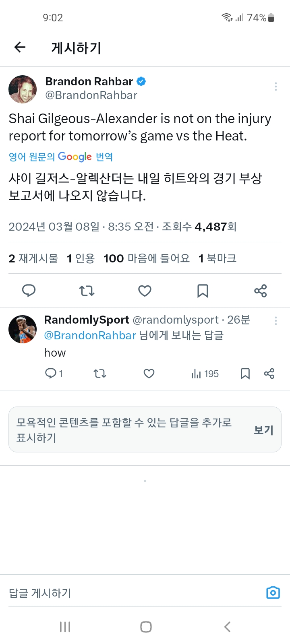
Task: Bookmark RandomlySport's reply
Action: 245,374
